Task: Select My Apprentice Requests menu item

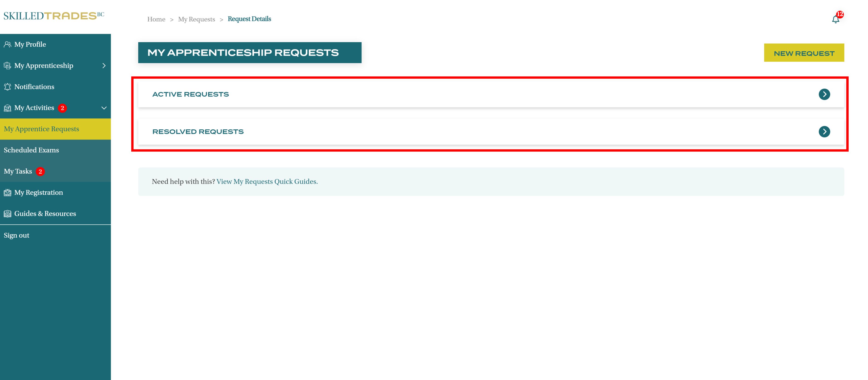Action: [41, 129]
